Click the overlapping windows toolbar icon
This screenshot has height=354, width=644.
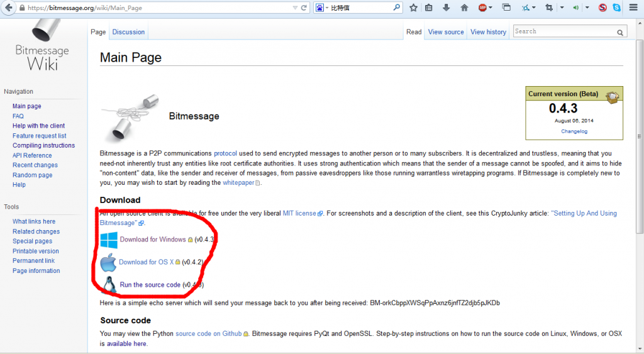pos(506,8)
